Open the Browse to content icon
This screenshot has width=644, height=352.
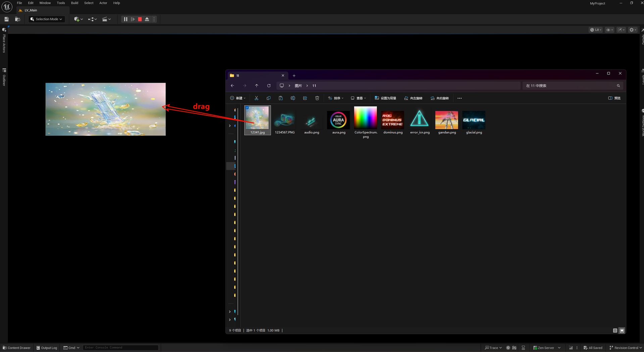(x=17, y=19)
